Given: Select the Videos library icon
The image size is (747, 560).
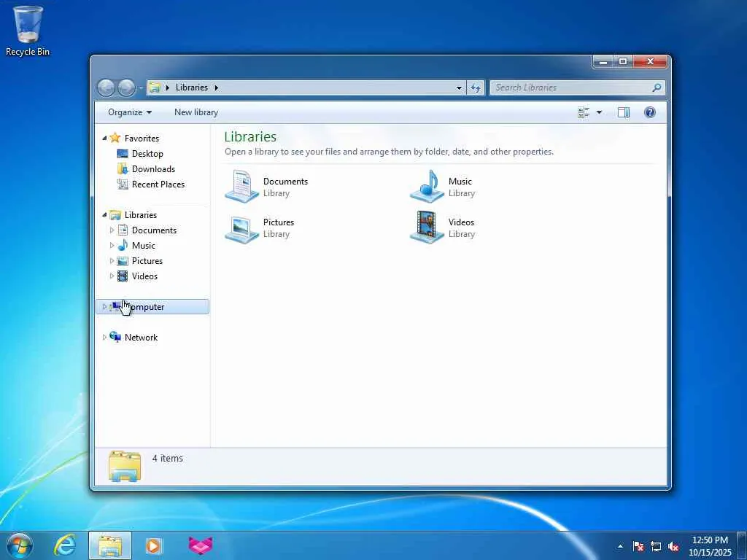Looking at the screenshot, I should pyautogui.click(x=427, y=227).
